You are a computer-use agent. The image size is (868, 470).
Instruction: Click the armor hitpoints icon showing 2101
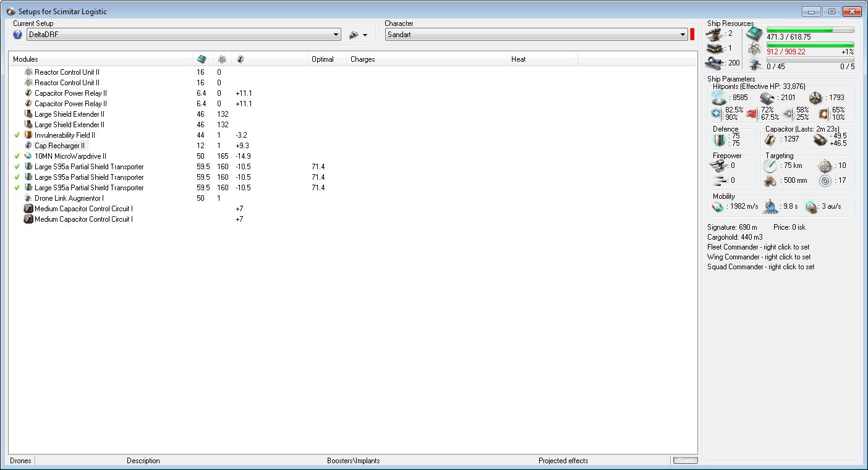[768, 98]
